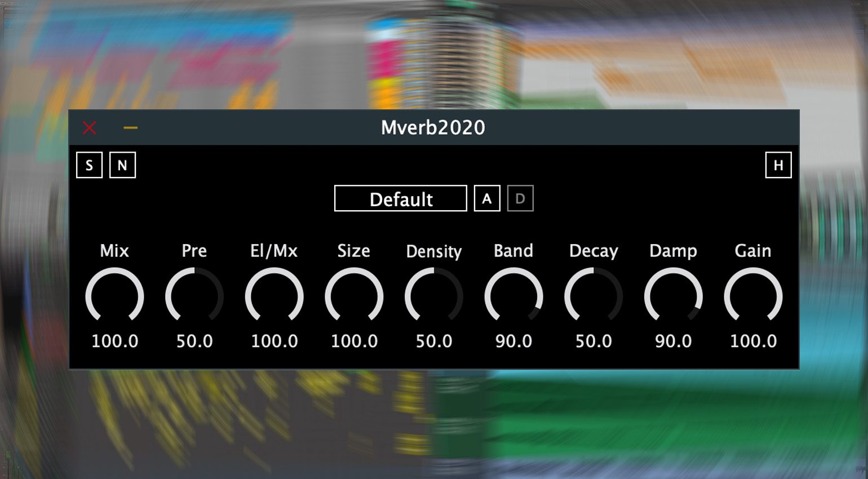868x479 pixels.
Task: Click the El/Mx value 100.0
Action: pos(274,341)
